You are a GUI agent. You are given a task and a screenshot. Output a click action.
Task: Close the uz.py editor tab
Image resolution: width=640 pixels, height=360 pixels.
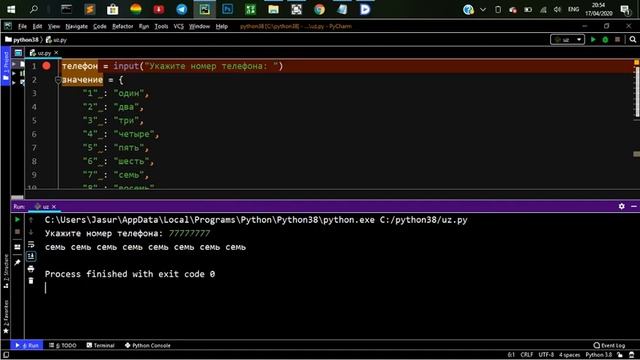click(56, 53)
